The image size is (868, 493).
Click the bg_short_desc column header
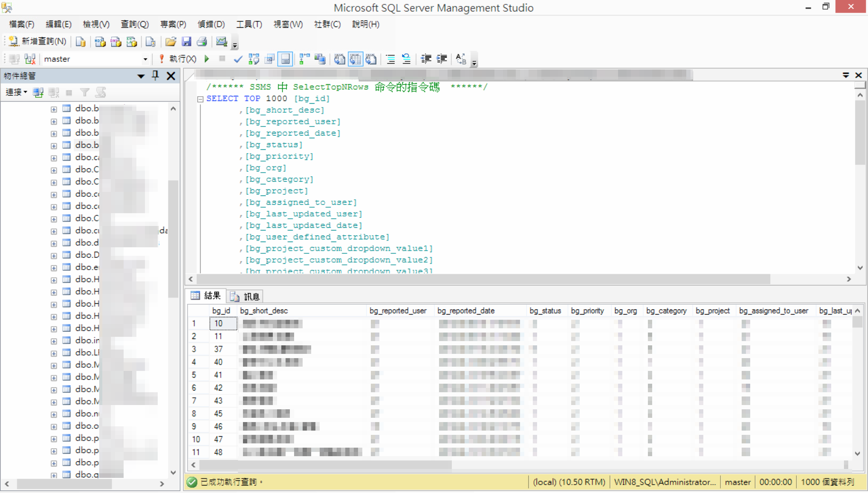[302, 311]
